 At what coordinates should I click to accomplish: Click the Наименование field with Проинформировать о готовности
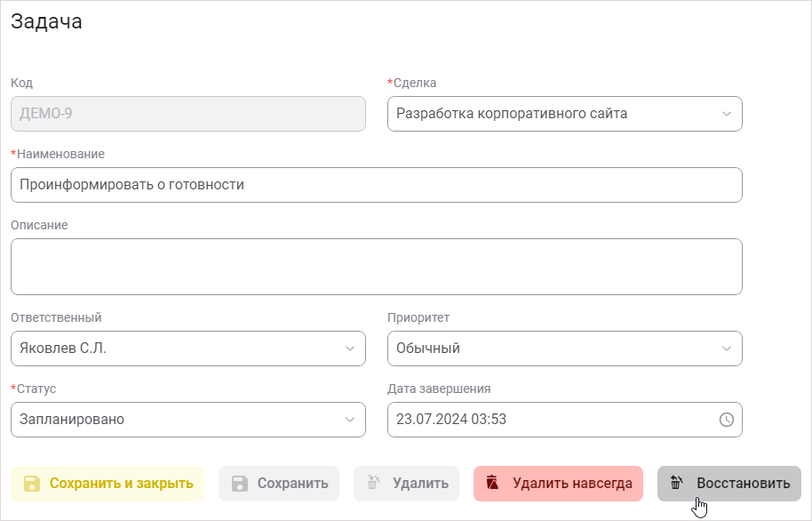(376, 185)
